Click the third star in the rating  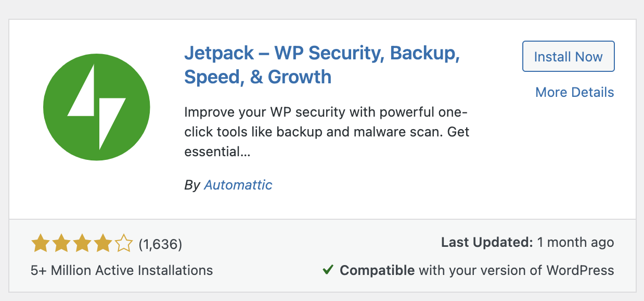click(x=81, y=243)
